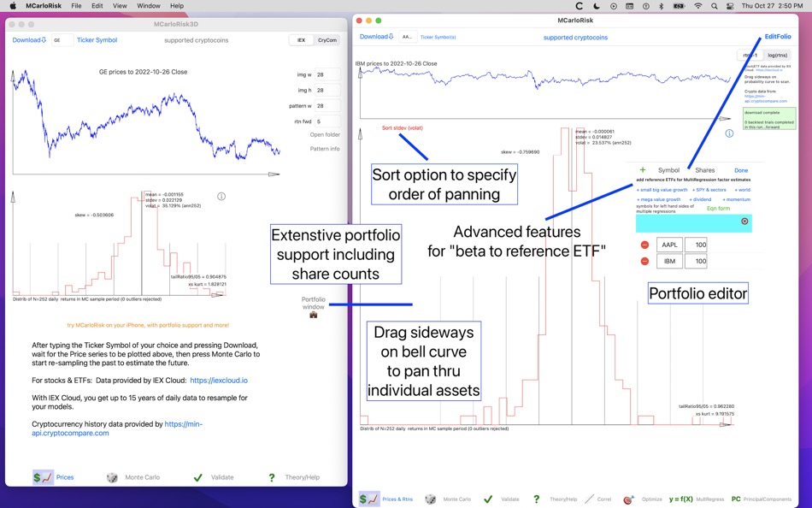Remove the AAPL row with red minus

coord(644,245)
